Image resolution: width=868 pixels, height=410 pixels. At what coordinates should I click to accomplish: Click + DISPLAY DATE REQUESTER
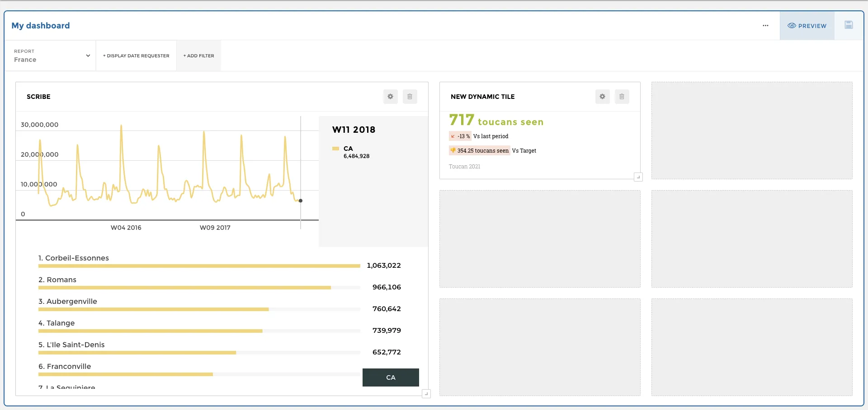(136, 56)
